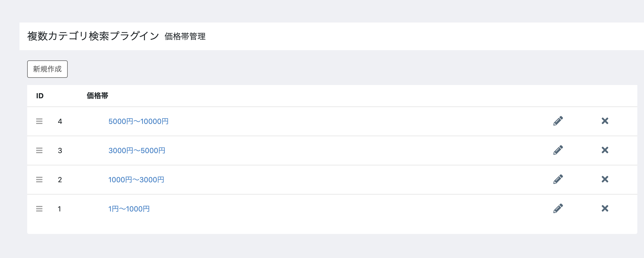Delete the 5000円～10000円 price range
The width and height of the screenshot is (644, 258).
(605, 121)
